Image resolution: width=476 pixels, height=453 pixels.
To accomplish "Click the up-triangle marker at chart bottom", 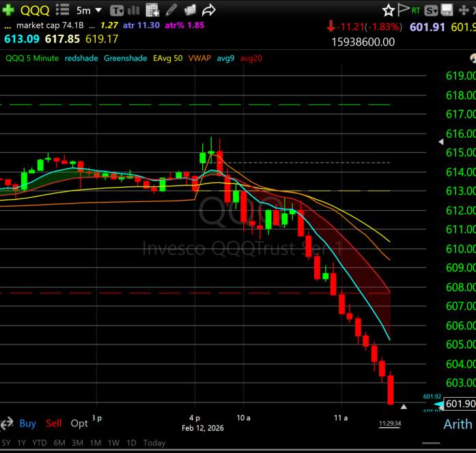I will (404, 407).
